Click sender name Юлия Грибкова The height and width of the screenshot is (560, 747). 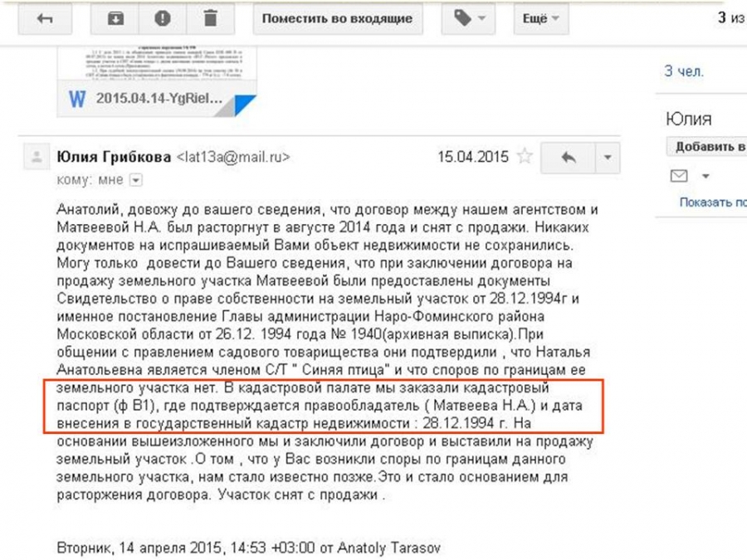click(x=113, y=157)
